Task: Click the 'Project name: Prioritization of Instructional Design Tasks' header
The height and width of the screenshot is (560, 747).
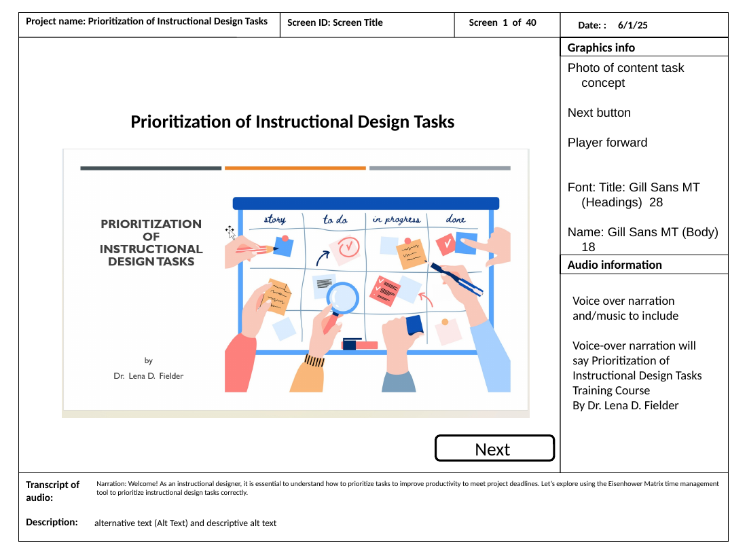Action: (x=147, y=22)
